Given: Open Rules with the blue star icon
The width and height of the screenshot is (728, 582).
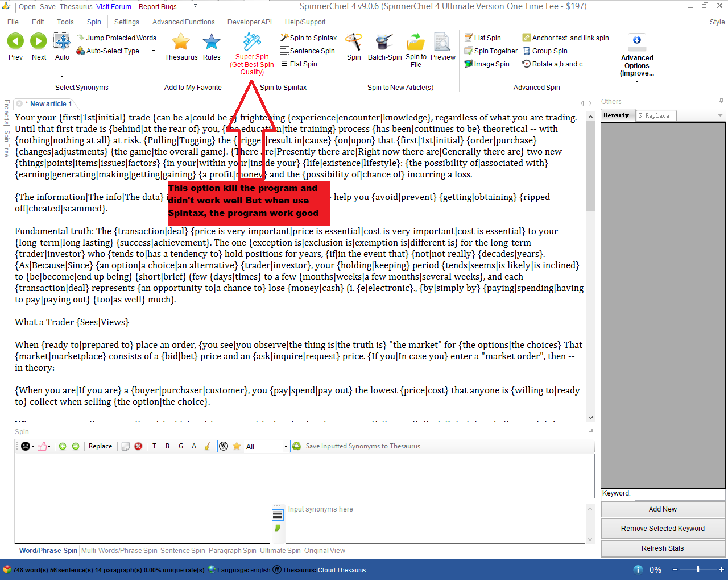Looking at the screenshot, I should coord(212,42).
